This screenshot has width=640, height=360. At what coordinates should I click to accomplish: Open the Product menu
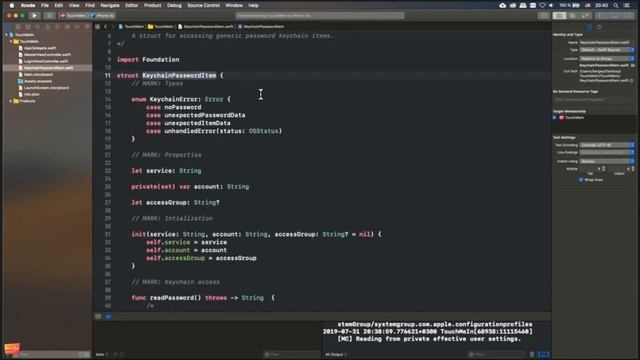click(x=152, y=5)
